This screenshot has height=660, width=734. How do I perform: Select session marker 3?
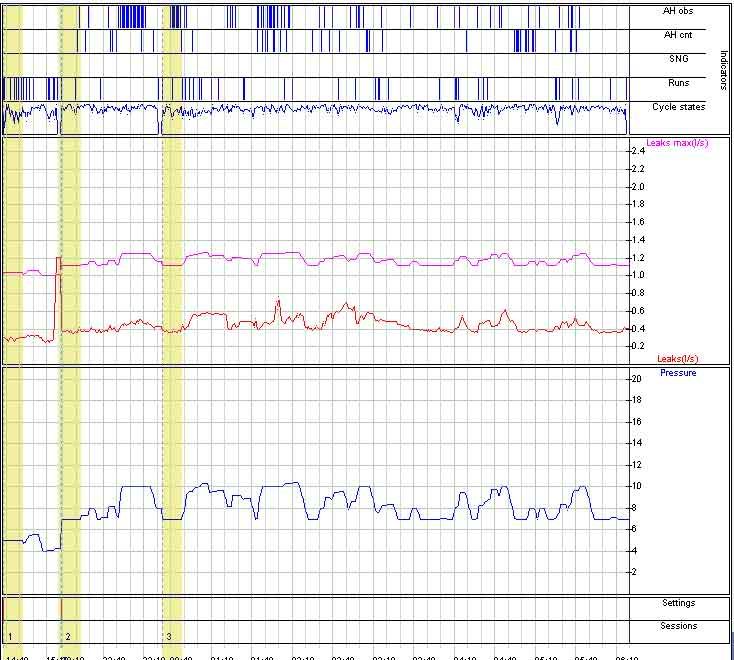click(x=169, y=636)
